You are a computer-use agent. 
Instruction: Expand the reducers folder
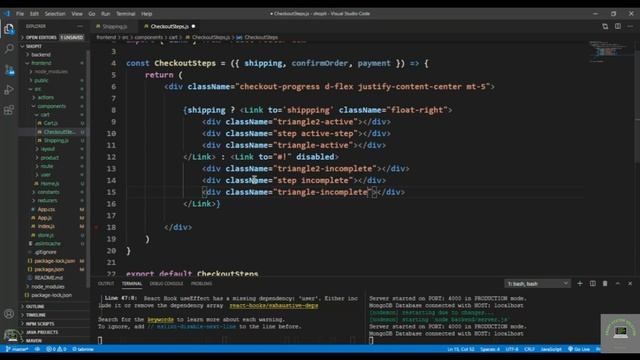[47, 200]
